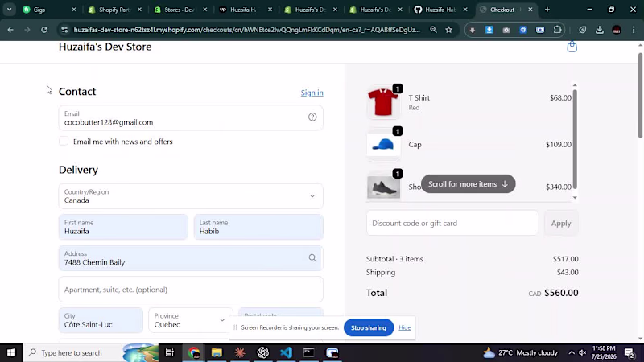Click the browser address bar URL
644x362 pixels.
point(246,30)
